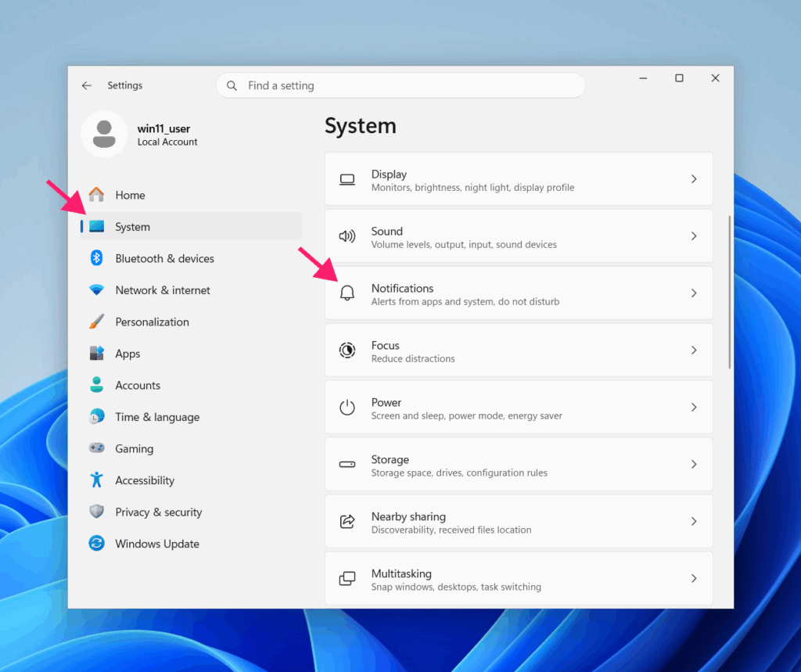
Task: Open Storage settings title
Action: point(390,459)
